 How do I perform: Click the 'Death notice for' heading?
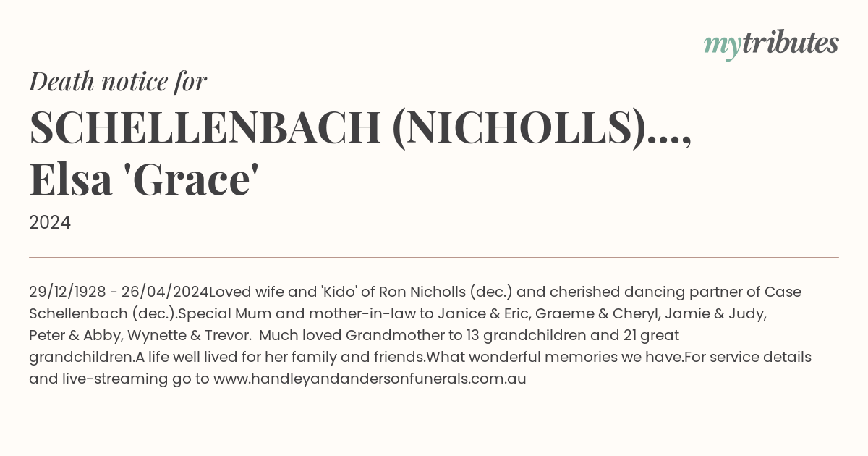(118, 82)
